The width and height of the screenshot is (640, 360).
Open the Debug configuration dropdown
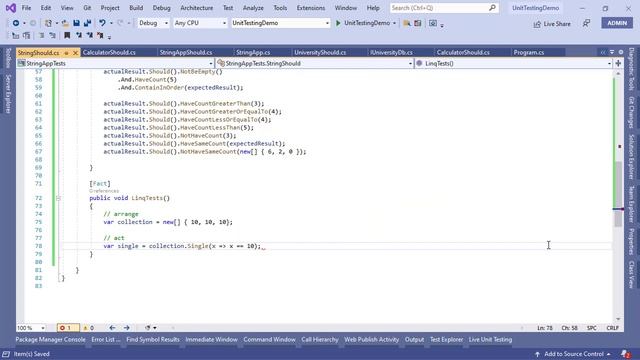click(153, 23)
